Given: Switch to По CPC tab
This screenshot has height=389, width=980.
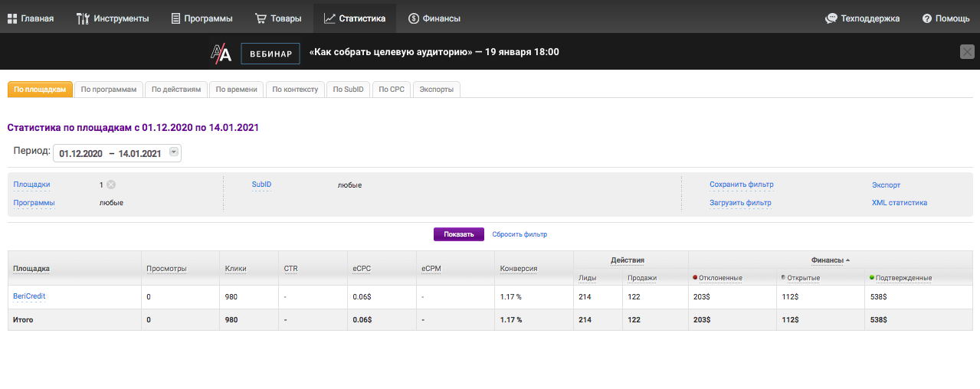Looking at the screenshot, I should (392, 90).
